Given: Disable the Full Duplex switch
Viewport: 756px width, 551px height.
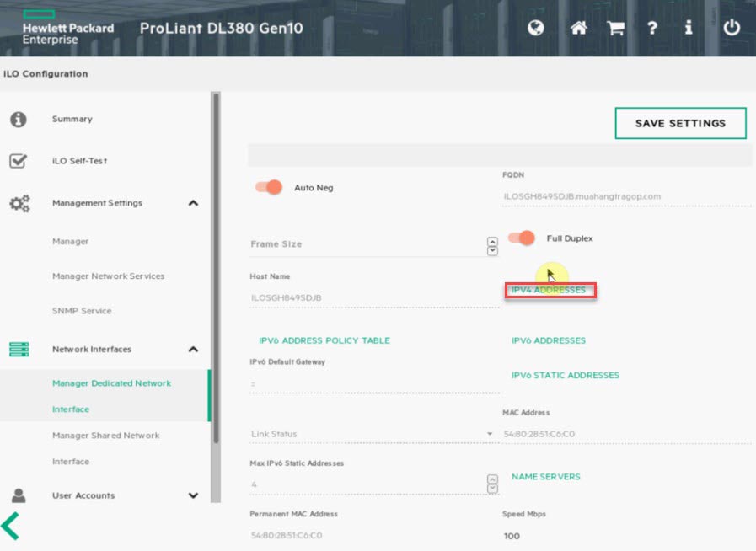Looking at the screenshot, I should [x=522, y=238].
